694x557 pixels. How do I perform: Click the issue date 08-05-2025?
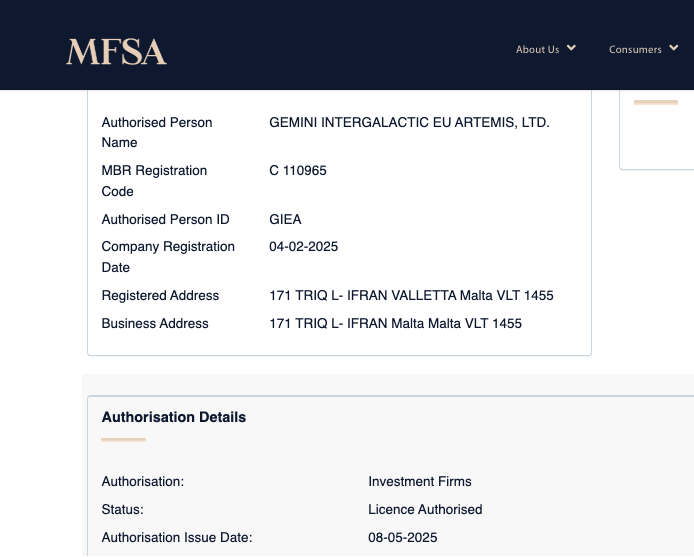[402, 537]
